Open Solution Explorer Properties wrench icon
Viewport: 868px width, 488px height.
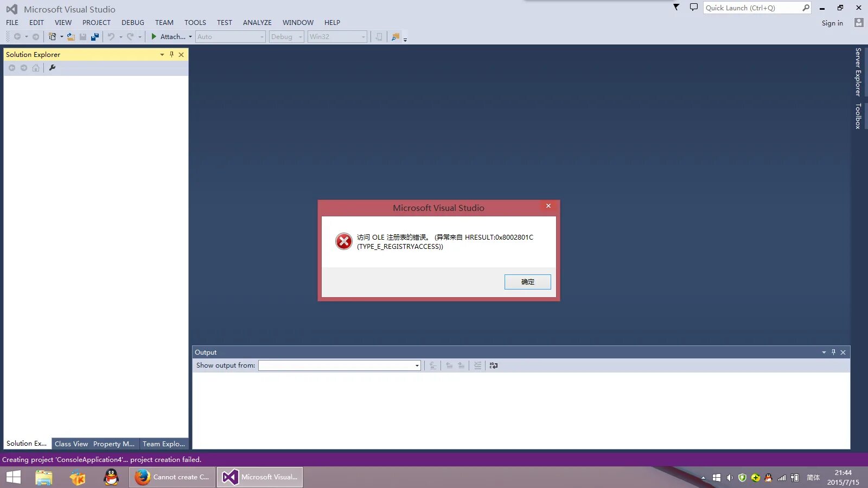pyautogui.click(x=52, y=68)
